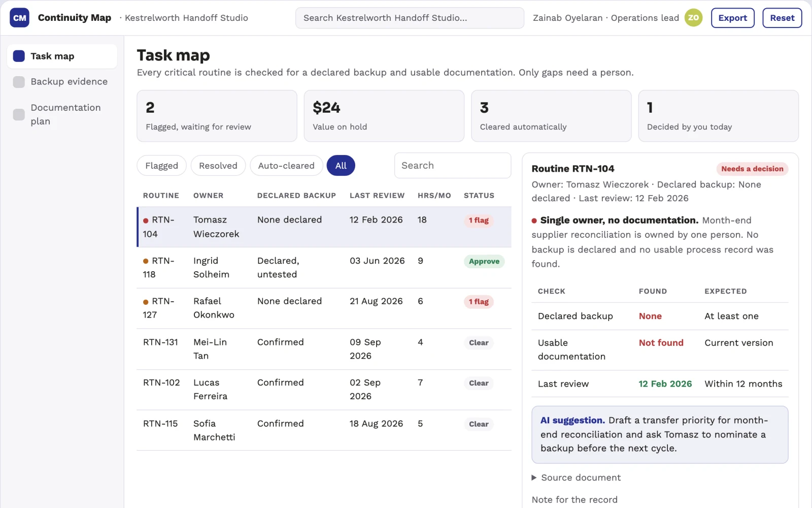The width and height of the screenshot is (812, 508).
Task: Click the Backup evidence sidebar icon
Action: [x=19, y=82]
